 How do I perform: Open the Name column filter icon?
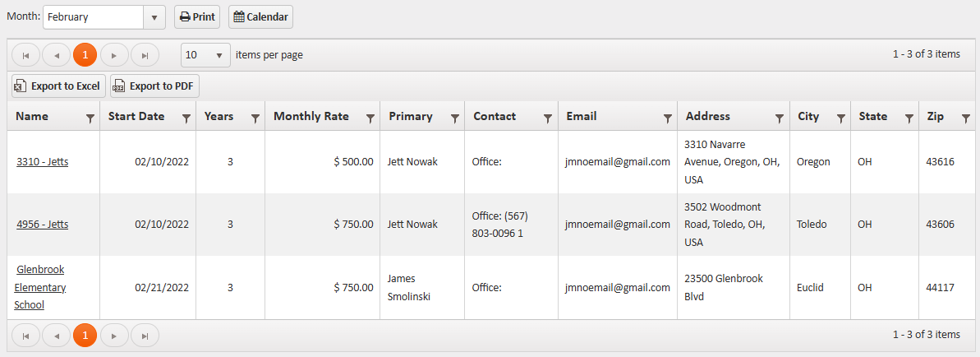point(90,118)
